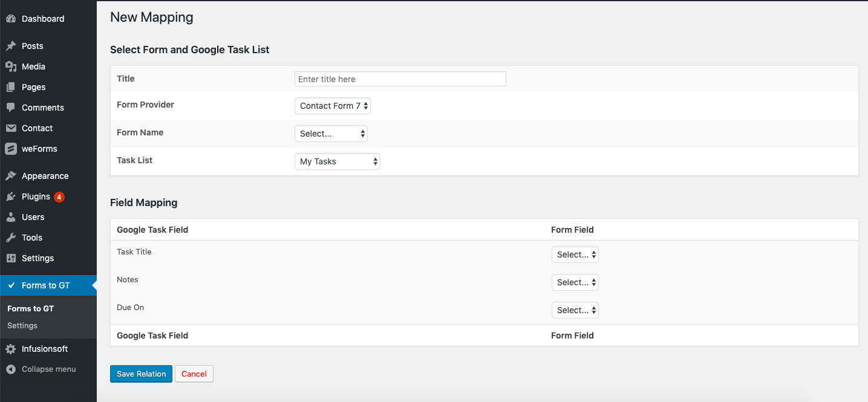The image size is (868, 402).
Task: Click the Form Name label
Action: 140,132
